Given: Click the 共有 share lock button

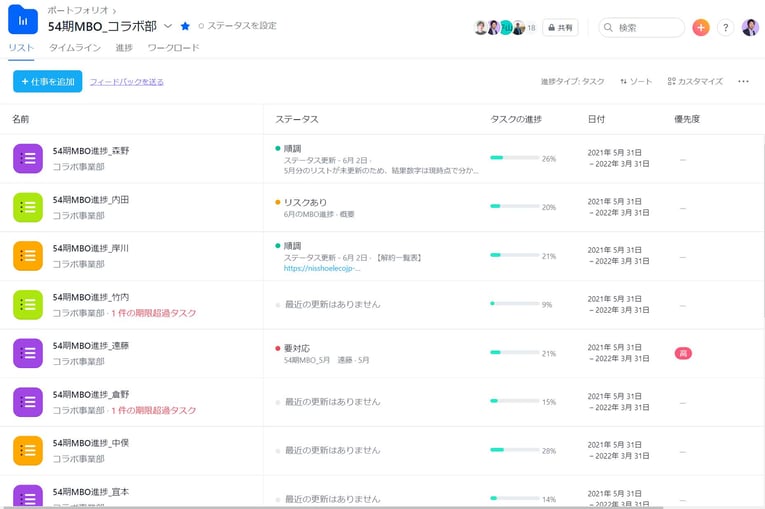Looking at the screenshot, I should pos(560,28).
